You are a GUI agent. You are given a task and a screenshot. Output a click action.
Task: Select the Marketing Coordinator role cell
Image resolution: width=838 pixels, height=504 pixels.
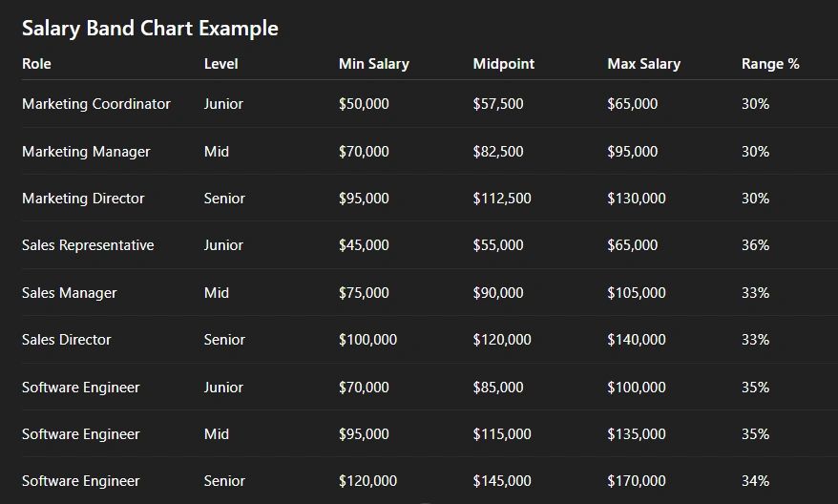point(96,104)
